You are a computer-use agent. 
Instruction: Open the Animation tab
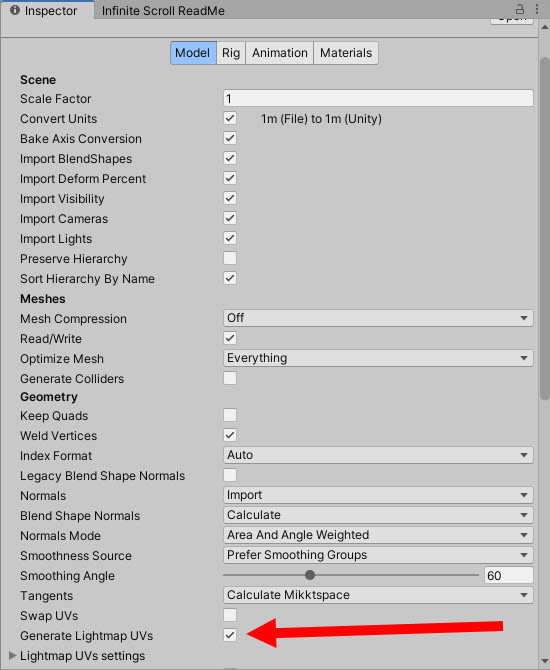pos(279,53)
